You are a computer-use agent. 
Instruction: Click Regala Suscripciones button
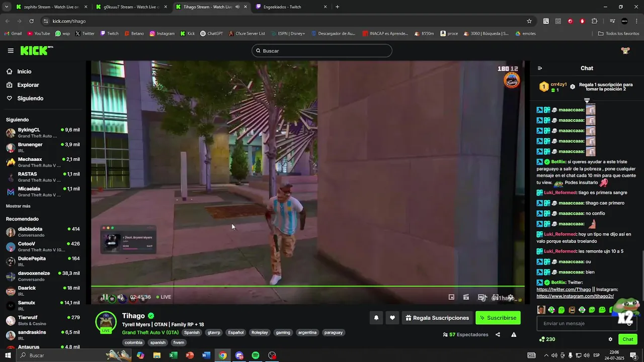pyautogui.click(x=437, y=318)
